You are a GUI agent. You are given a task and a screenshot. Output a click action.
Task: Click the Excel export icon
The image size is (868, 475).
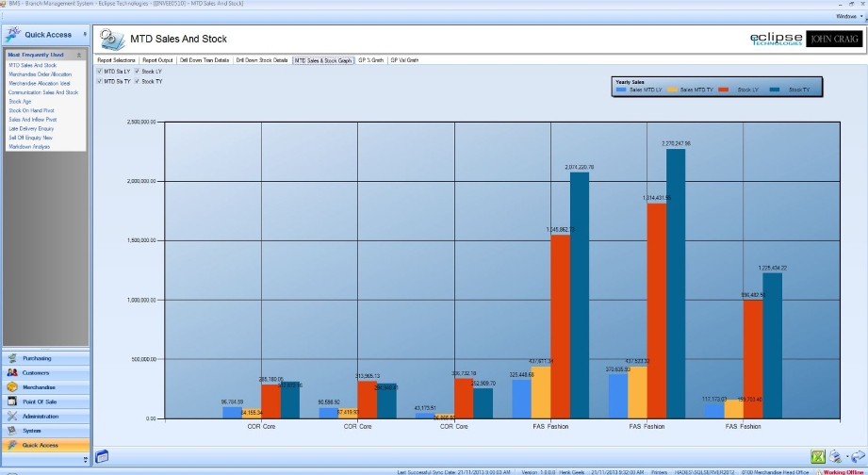(x=817, y=456)
